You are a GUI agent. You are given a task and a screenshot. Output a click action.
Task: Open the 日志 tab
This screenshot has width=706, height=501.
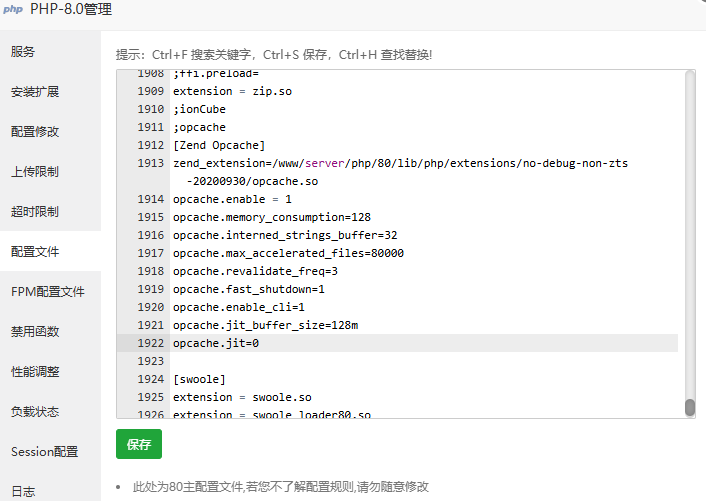pos(23,491)
